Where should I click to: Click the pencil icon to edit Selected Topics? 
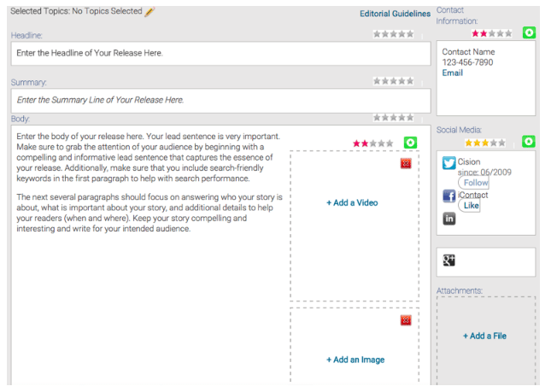[x=150, y=12]
